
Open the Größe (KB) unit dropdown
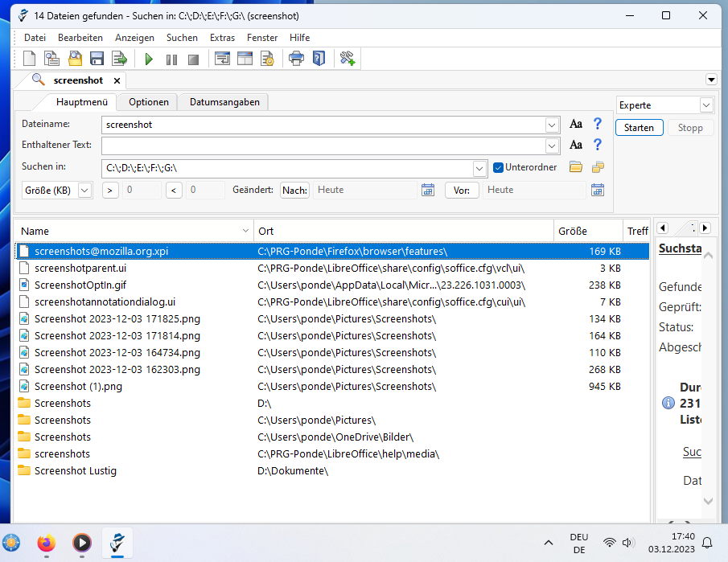pyautogui.click(x=84, y=191)
